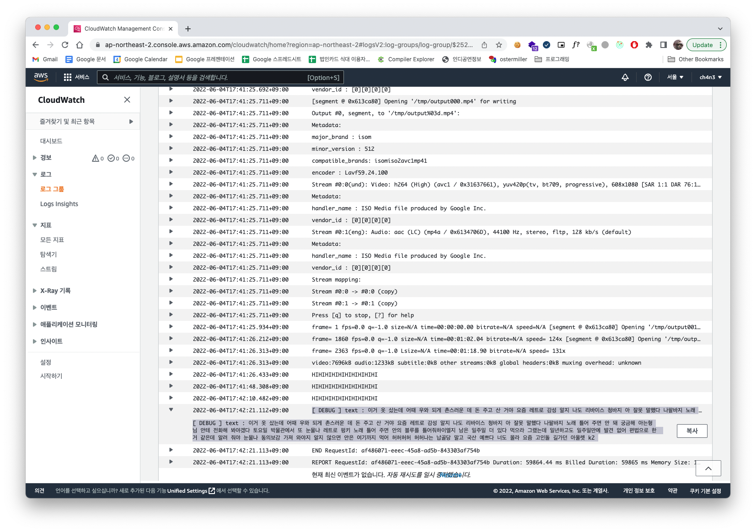Click the browser Home icon
Image resolution: width=756 pixels, height=532 pixels.
tap(80, 45)
